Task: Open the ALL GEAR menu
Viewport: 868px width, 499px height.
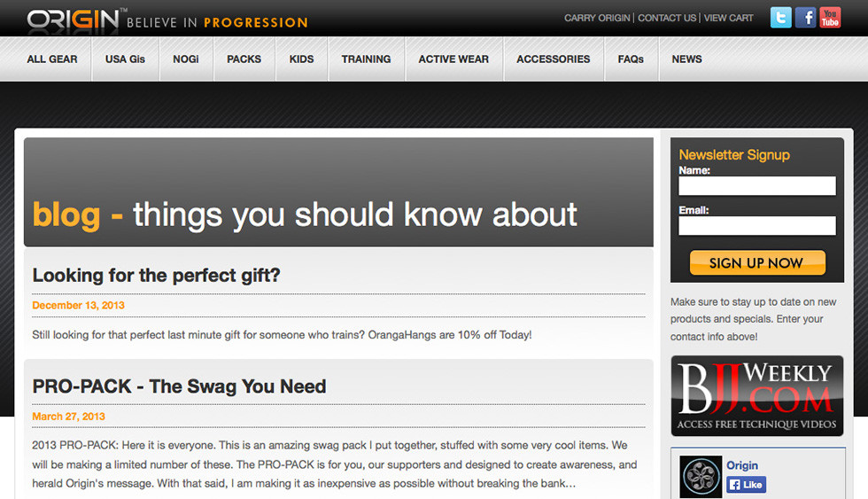Action: pos(52,59)
